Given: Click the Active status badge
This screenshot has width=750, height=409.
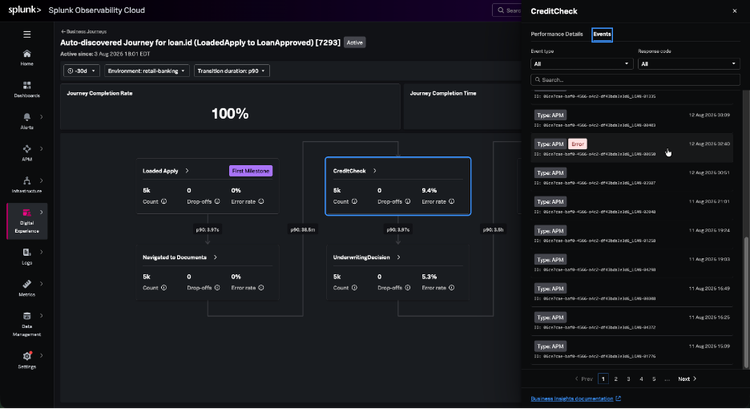Looking at the screenshot, I should point(354,43).
